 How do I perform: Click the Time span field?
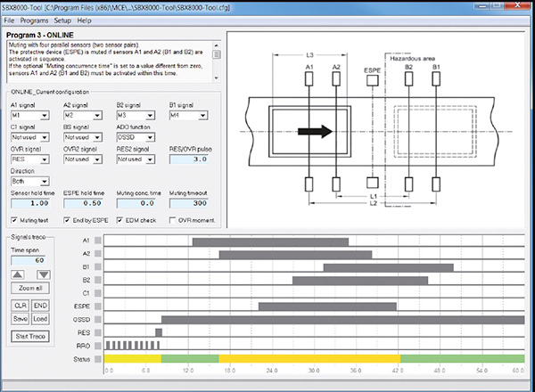[28, 260]
